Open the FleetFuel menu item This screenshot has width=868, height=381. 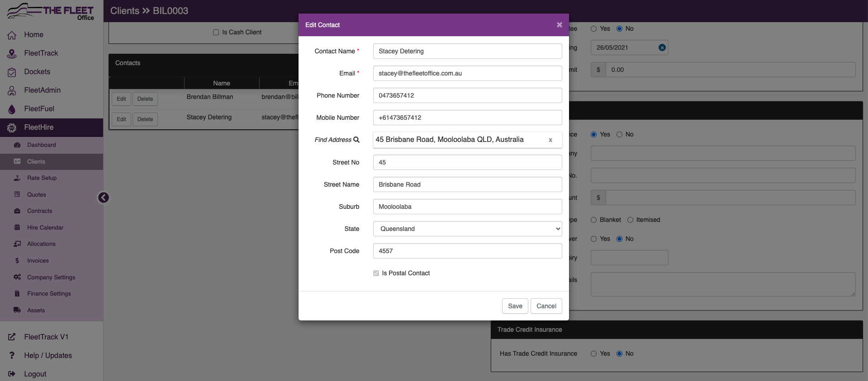click(x=52, y=109)
